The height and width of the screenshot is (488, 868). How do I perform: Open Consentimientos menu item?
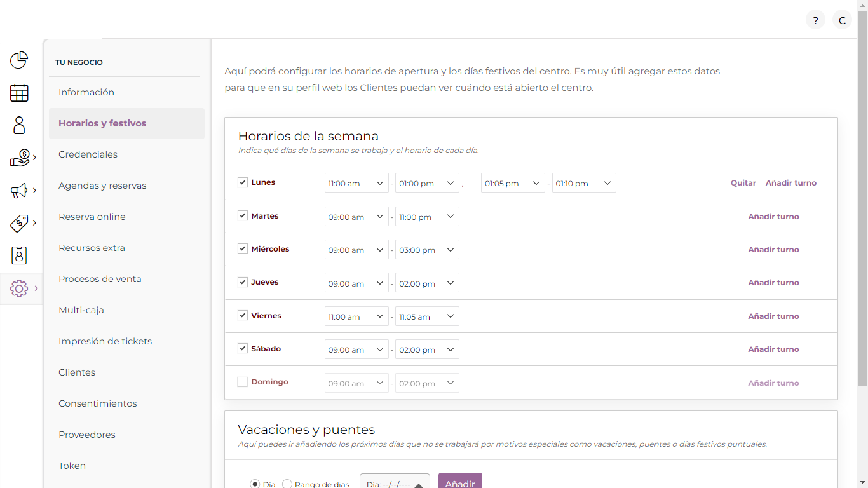click(126, 403)
